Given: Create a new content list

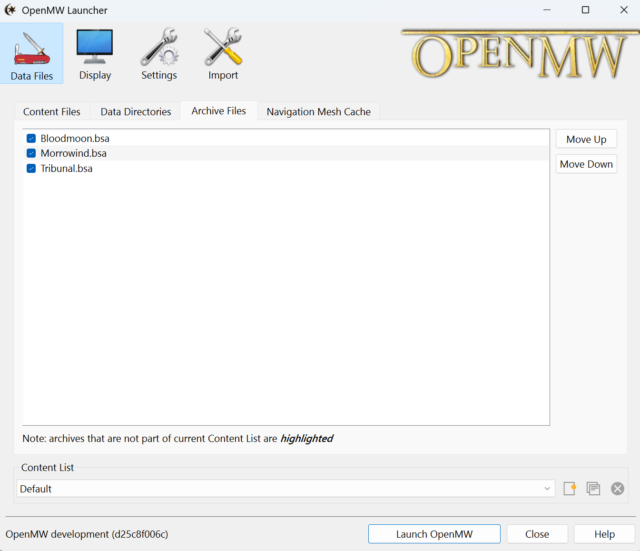Looking at the screenshot, I should pos(570,488).
